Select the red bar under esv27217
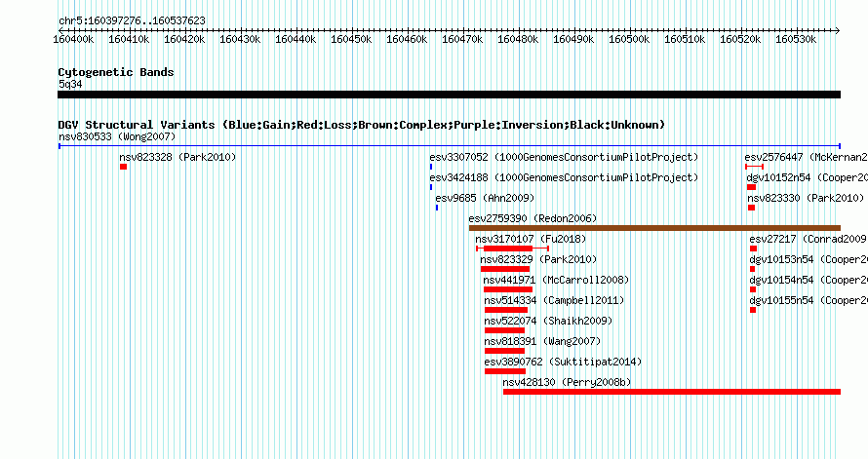Screen dimensions: 868x459 click(x=754, y=249)
